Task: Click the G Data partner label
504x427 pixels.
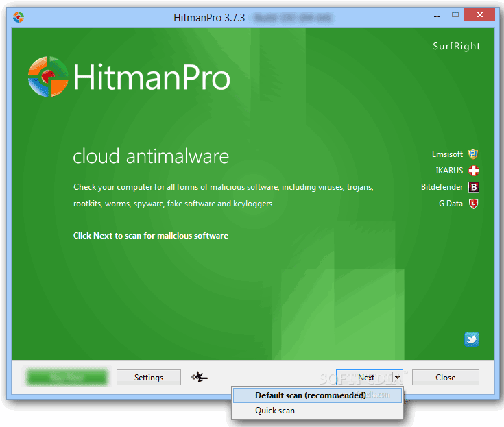Action: tap(451, 204)
